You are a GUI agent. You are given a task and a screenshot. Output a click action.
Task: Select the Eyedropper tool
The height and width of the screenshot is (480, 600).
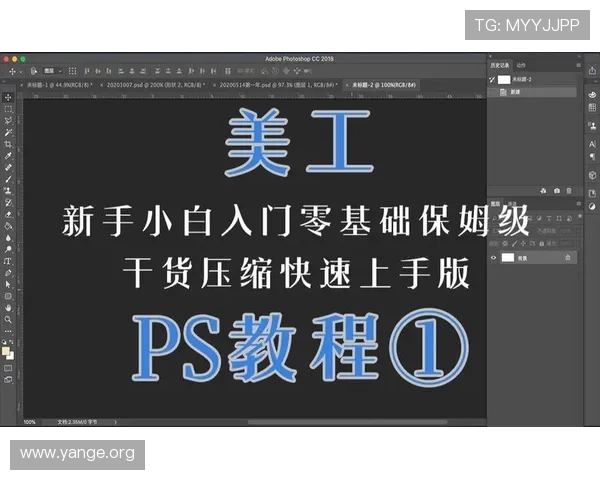pyautogui.click(x=8, y=156)
